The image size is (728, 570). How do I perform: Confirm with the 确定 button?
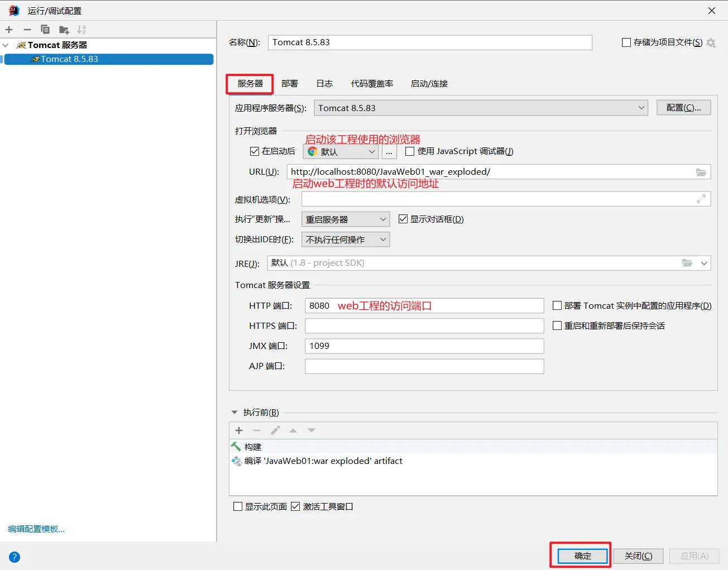click(x=582, y=556)
